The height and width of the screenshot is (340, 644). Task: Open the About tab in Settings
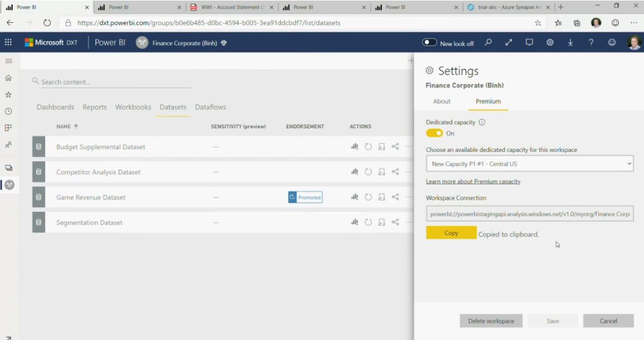[x=441, y=101]
